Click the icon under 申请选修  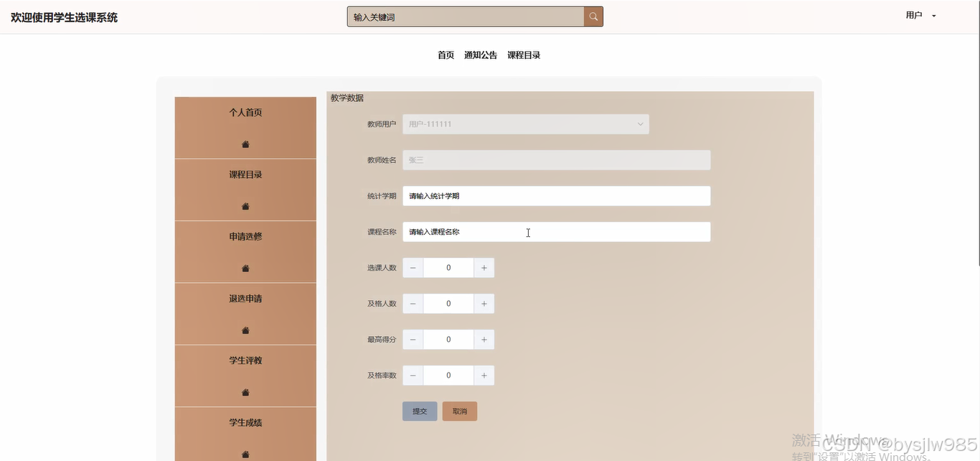coord(245,269)
